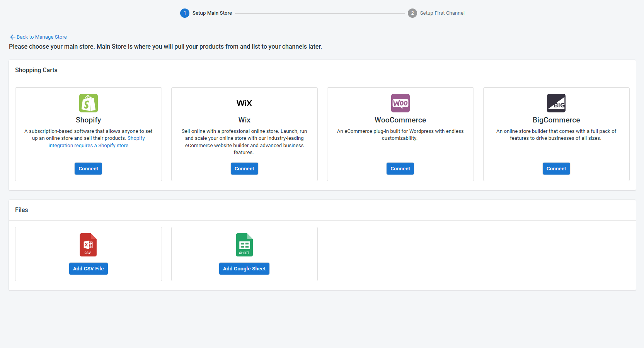Connect the Shopify store
This screenshot has width=644, height=348.
(88, 169)
